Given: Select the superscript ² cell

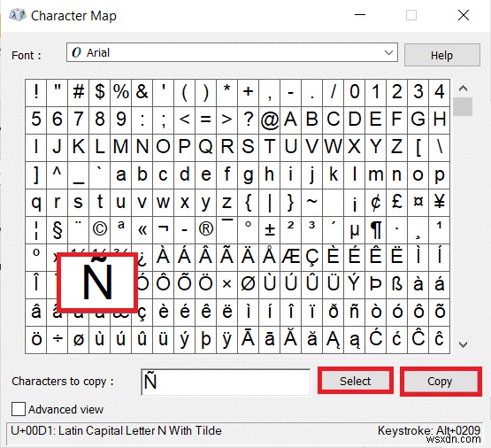Looking at the screenshot, I should point(291,230).
